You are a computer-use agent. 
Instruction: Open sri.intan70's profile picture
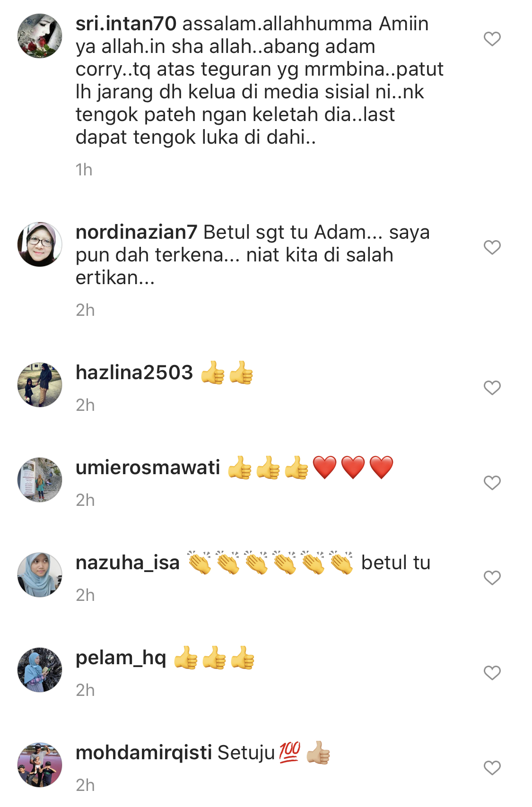(40, 36)
